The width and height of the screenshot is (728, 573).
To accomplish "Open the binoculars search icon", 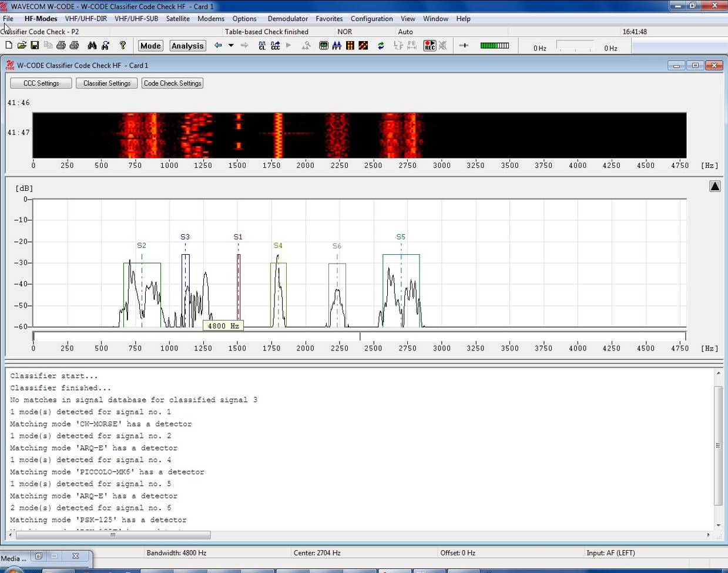I will (92, 46).
